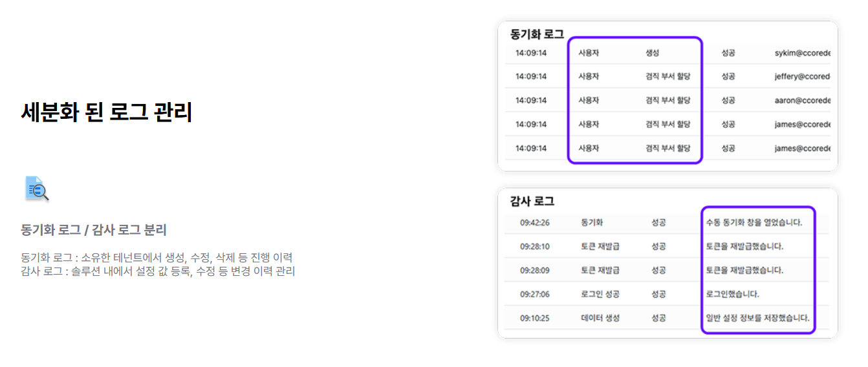The image size is (868, 367).
Task: Click the 로그인했습니다. audit message
Action: coord(733,294)
